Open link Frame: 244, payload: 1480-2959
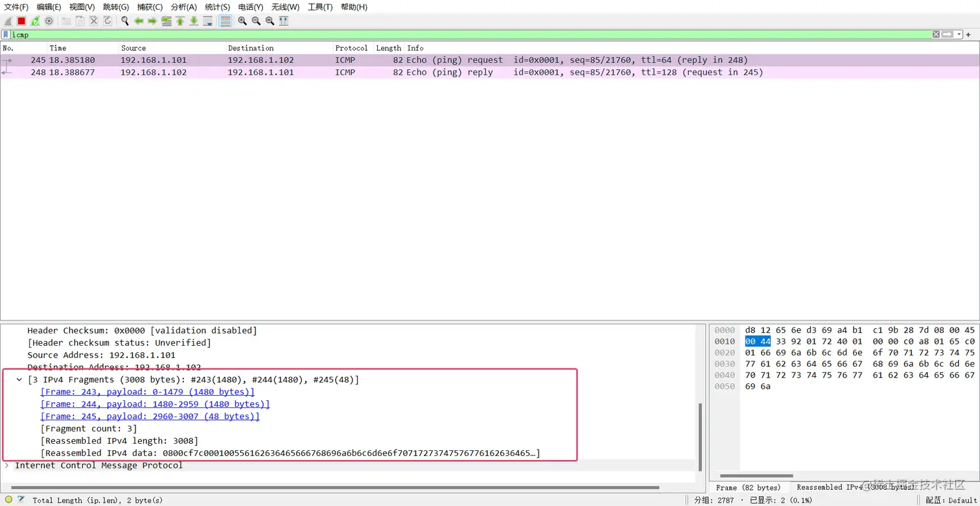 coord(155,404)
